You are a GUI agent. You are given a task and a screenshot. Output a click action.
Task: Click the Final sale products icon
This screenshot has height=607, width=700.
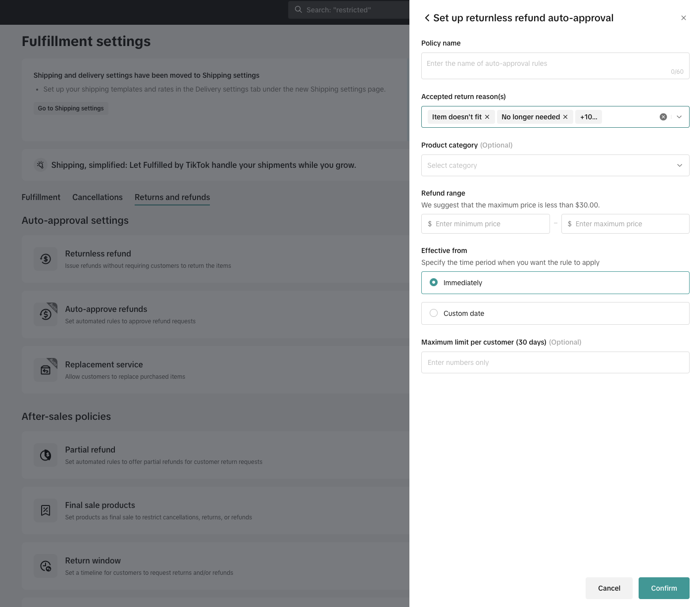pyautogui.click(x=46, y=510)
